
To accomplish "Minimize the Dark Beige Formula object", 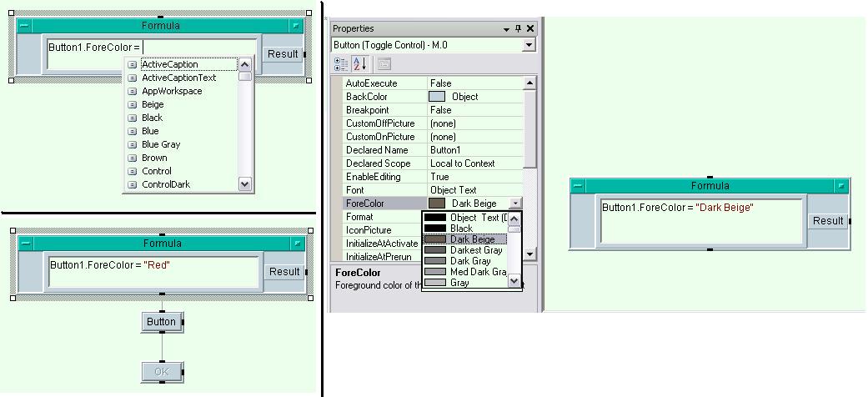I will 577,186.
